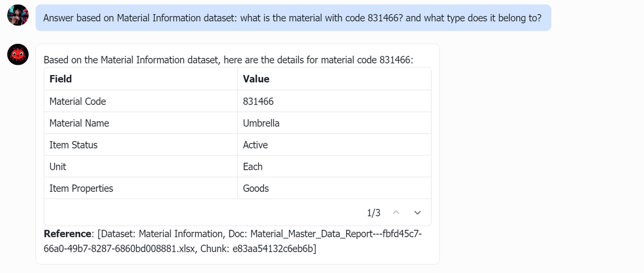
Task: Click the 831466 value cell
Action: (x=258, y=101)
